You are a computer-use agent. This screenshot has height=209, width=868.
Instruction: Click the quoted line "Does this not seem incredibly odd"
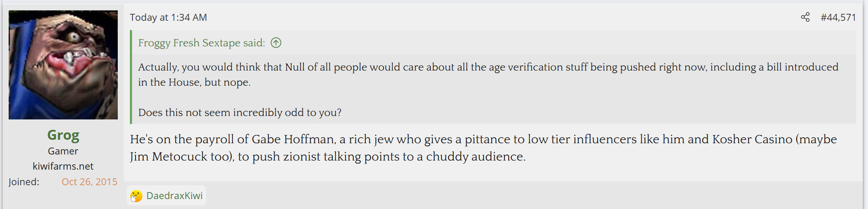239,113
